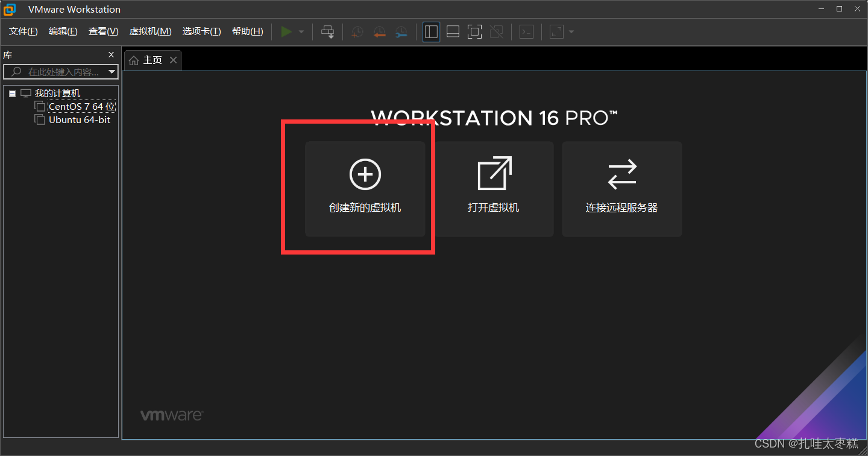Click the console view terminal icon
The image size is (868, 456).
click(526, 32)
